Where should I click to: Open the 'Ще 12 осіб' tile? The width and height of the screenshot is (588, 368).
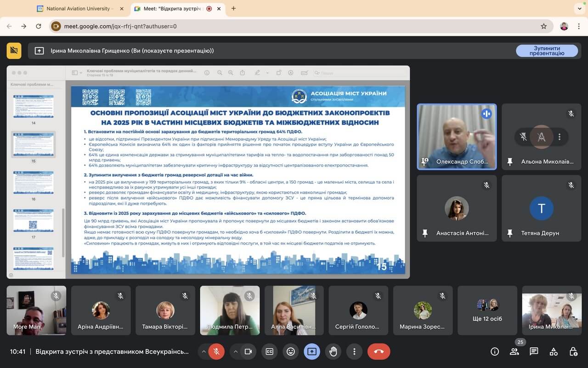[x=487, y=310]
